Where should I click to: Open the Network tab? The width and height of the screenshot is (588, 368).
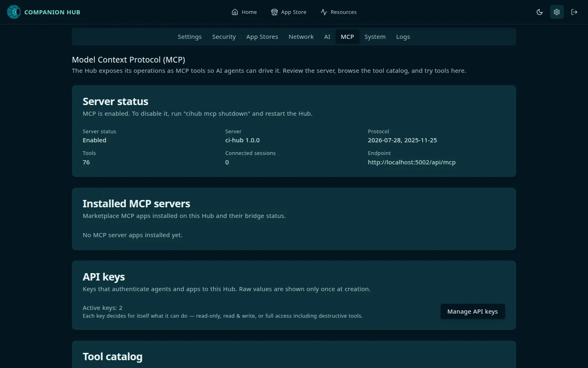301,37
